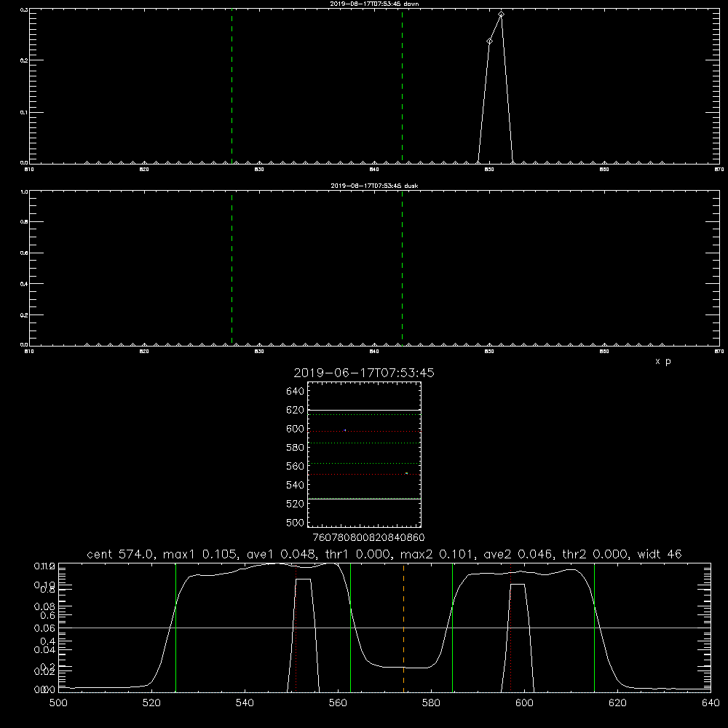Click the colored dot on the lower red dotted line
Image resolution: width=728 pixels, height=728 pixels.
[x=406, y=473]
